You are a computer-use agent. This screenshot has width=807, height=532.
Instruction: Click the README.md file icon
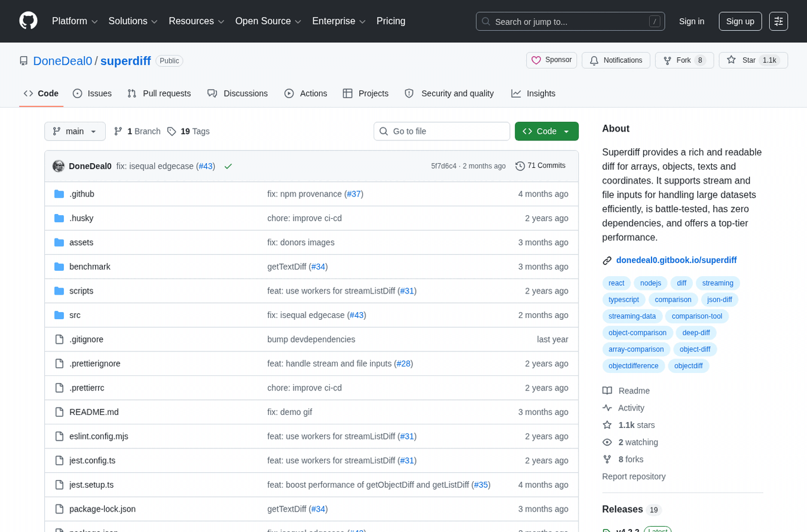click(59, 412)
